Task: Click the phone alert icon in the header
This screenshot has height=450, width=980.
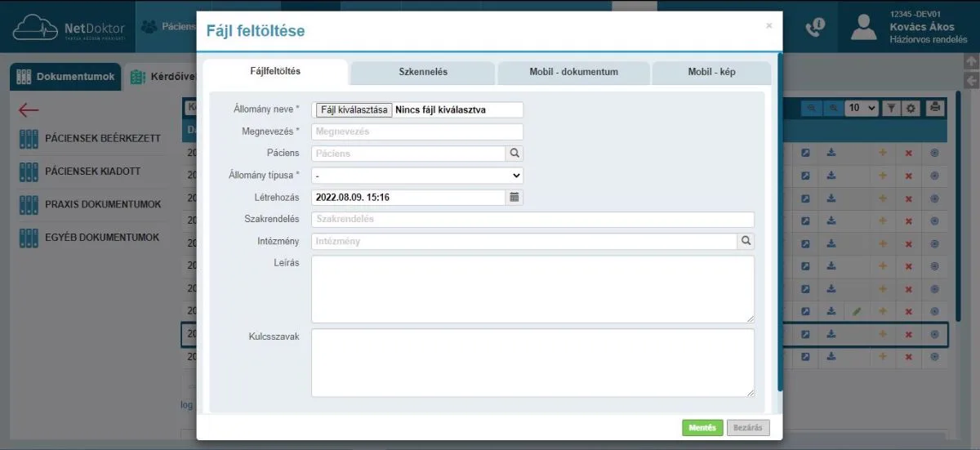Action: click(x=814, y=27)
